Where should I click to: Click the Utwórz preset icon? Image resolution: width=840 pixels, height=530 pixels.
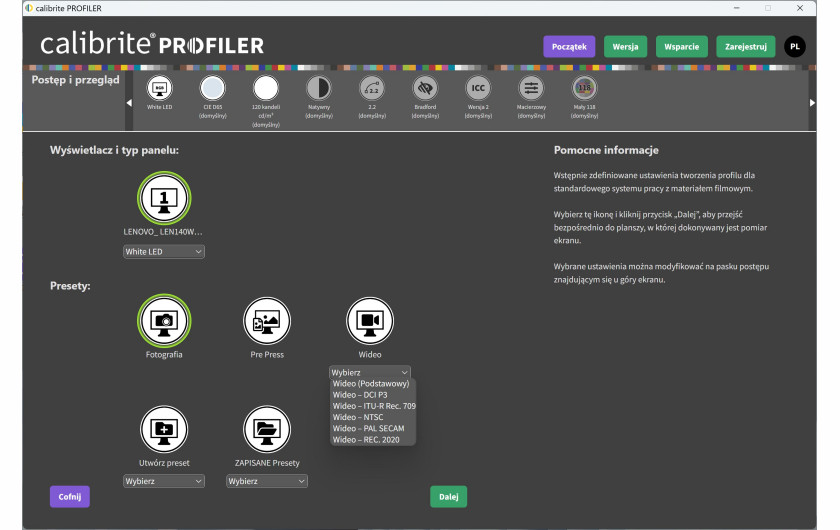[x=164, y=429]
